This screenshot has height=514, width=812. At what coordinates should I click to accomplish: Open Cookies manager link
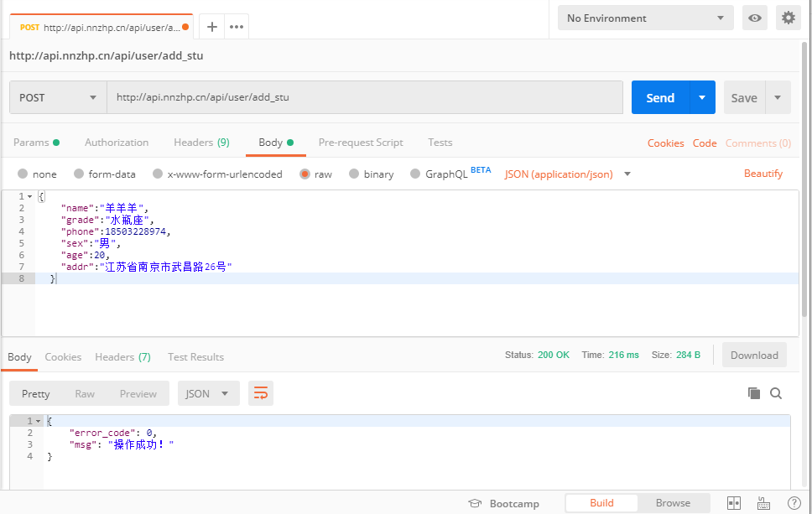tap(665, 143)
